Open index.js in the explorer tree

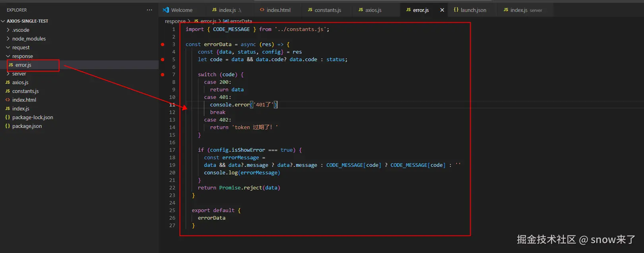21,108
